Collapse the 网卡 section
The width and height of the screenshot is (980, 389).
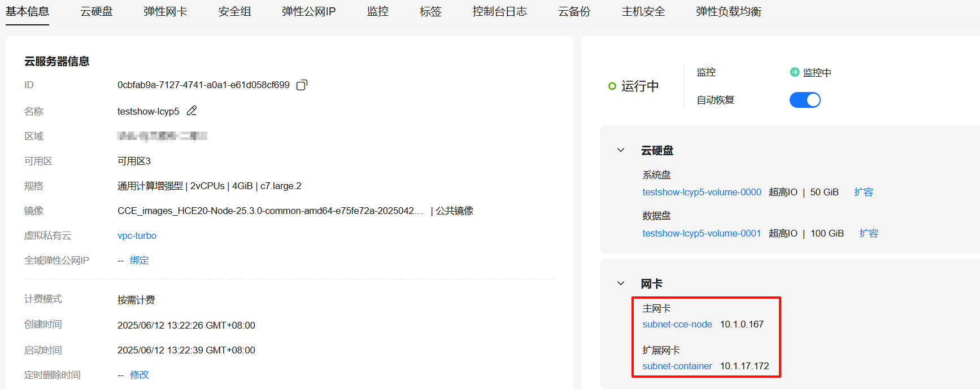point(621,283)
